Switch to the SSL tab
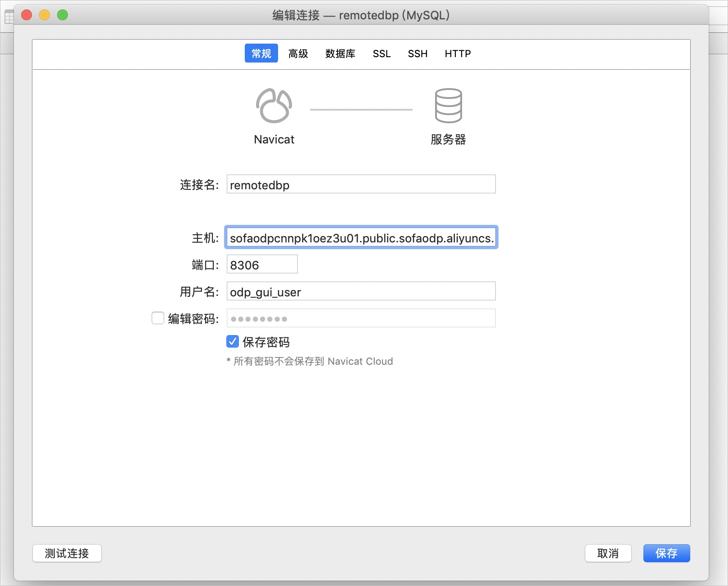This screenshot has height=586, width=728. click(x=382, y=54)
